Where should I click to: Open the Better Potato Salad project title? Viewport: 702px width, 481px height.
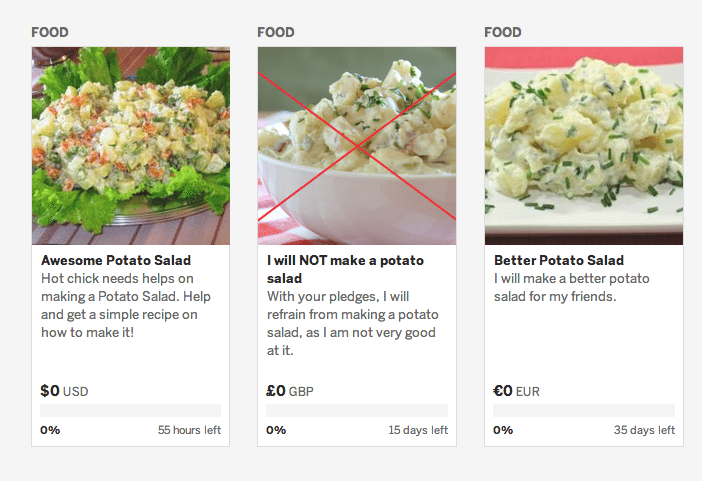tap(558, 261)
